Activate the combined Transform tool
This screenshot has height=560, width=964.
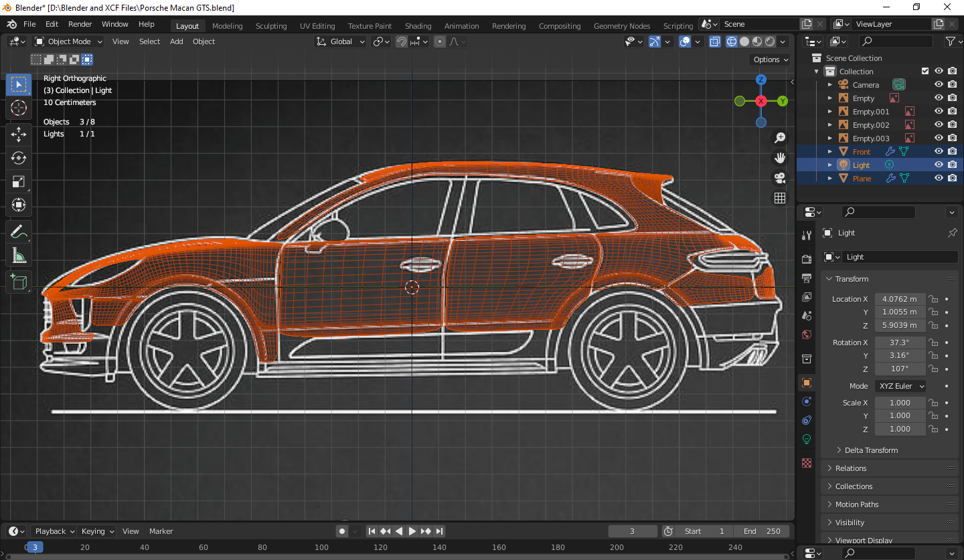tap(19, 205)
